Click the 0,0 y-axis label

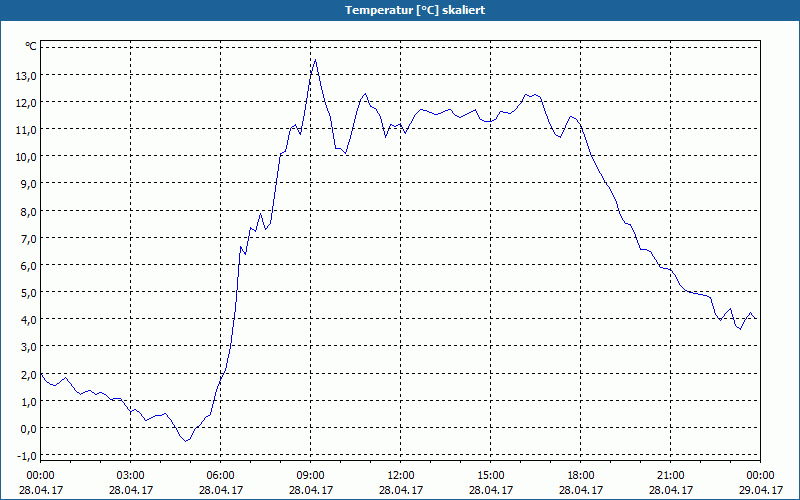point(25,428)
